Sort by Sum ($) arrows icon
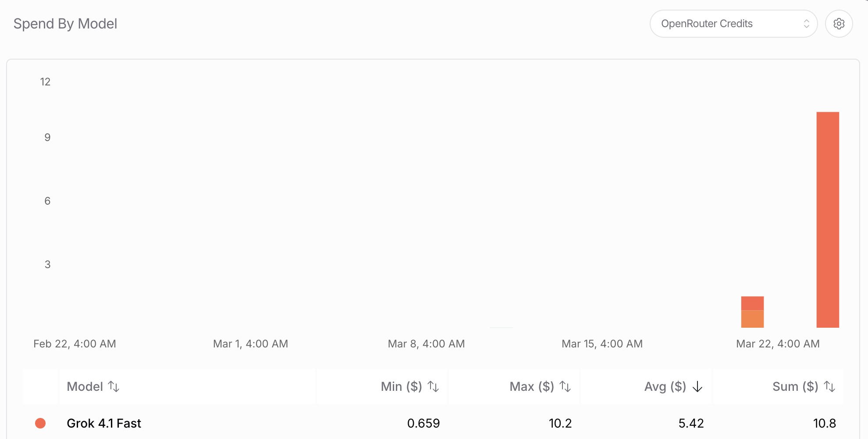 pyautogui.click(x=829, y=386)
